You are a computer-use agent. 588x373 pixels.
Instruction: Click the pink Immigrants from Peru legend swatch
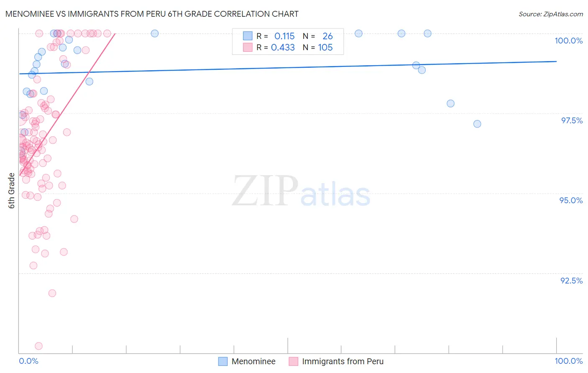[x=294, y=361]
